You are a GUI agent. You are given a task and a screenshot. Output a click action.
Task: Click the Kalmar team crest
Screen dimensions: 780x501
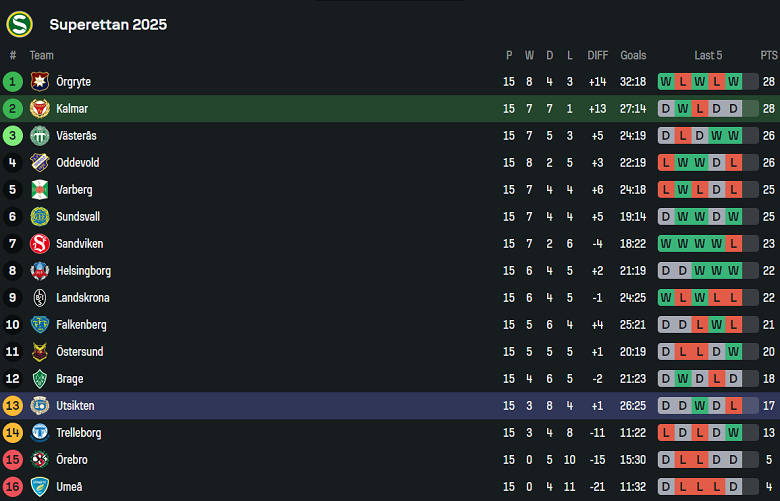pos(40,109)
